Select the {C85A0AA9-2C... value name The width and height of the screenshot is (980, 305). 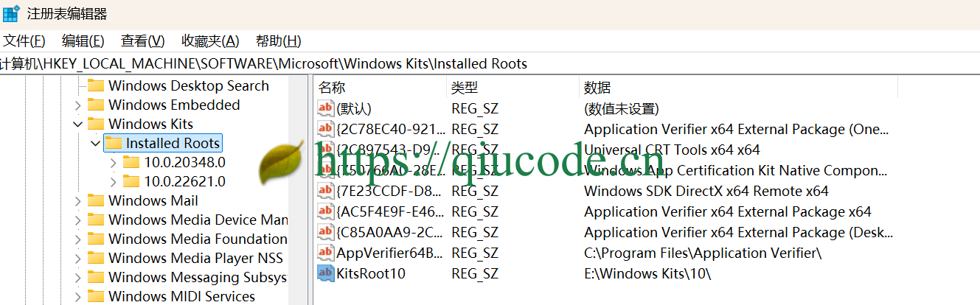coord(391,232)
